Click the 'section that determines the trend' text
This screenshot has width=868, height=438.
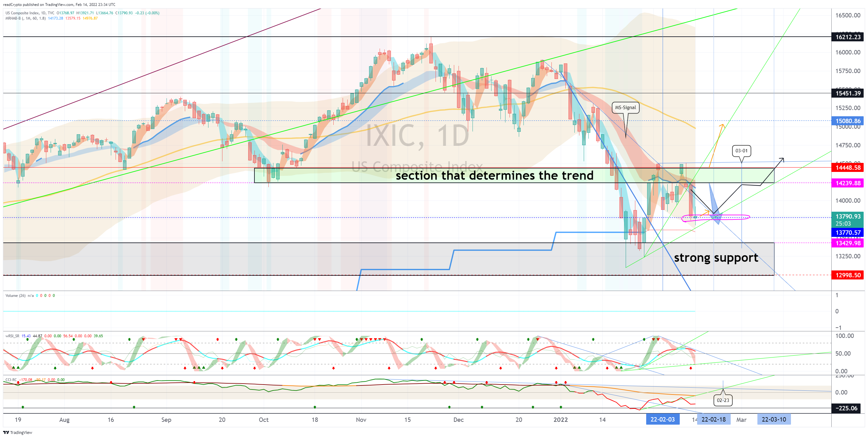(x=494, y=175)
